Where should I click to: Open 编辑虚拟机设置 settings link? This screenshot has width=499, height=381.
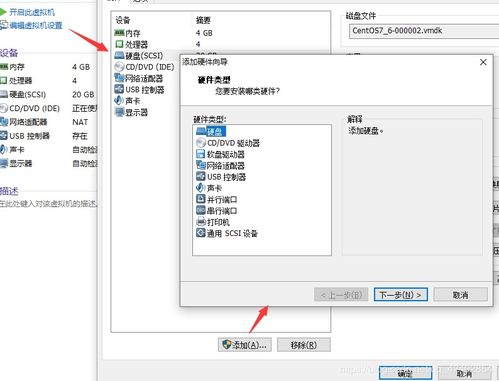click(36, 25)
